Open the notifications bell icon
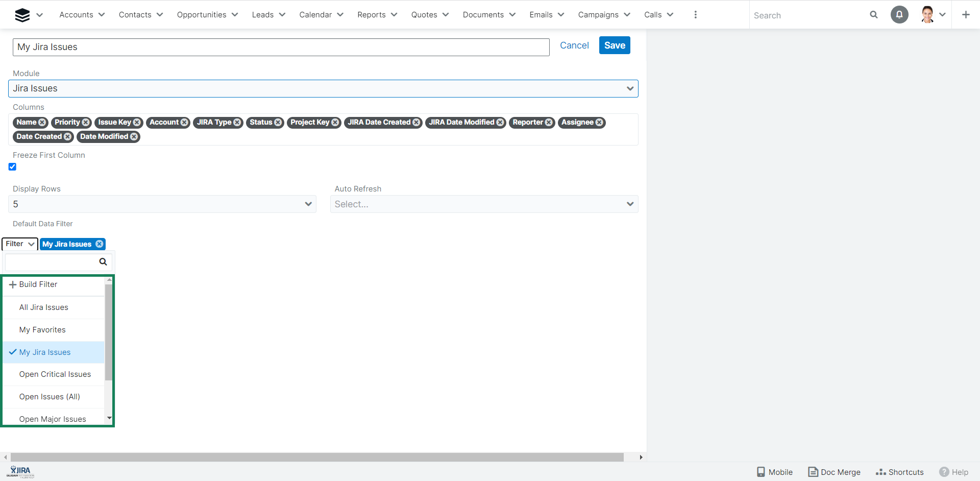This screenshot has height=481, width=980. pyautogui.click(x=899, y=15)
